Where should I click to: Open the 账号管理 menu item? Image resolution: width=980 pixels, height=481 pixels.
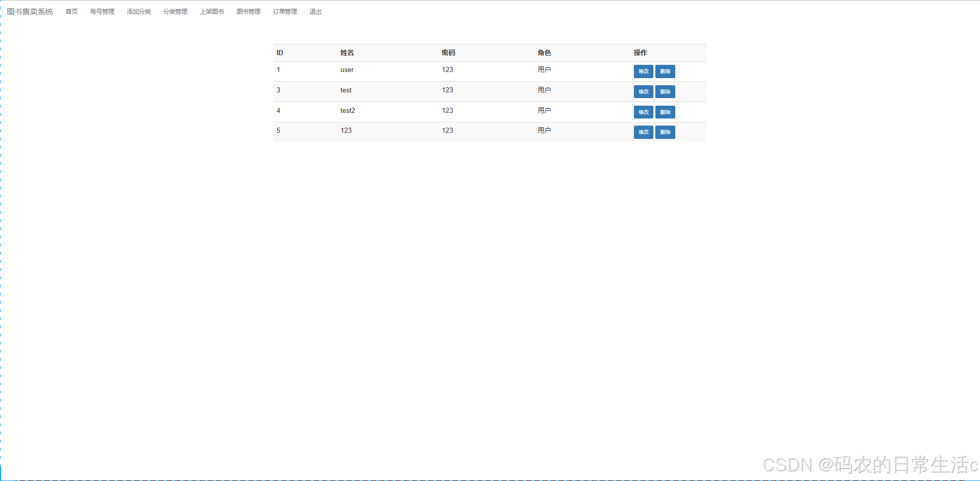[101, 11]
